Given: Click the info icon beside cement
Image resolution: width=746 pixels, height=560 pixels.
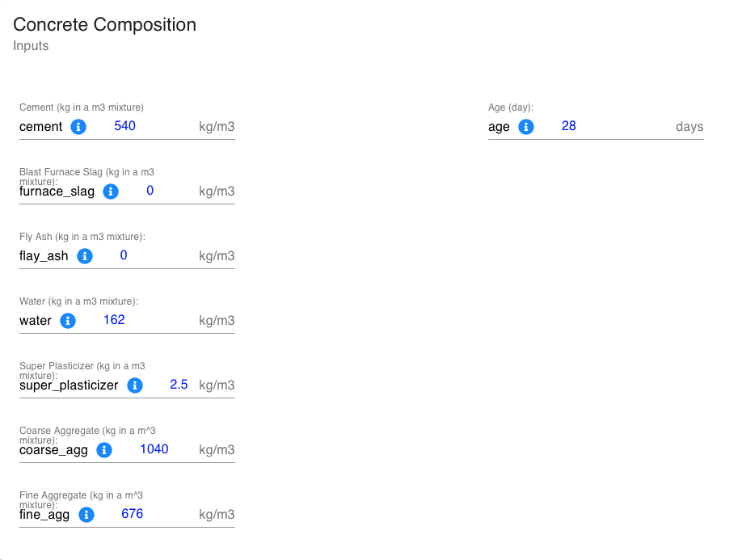Looking at the screenshot, I should [x=78, y=127].
